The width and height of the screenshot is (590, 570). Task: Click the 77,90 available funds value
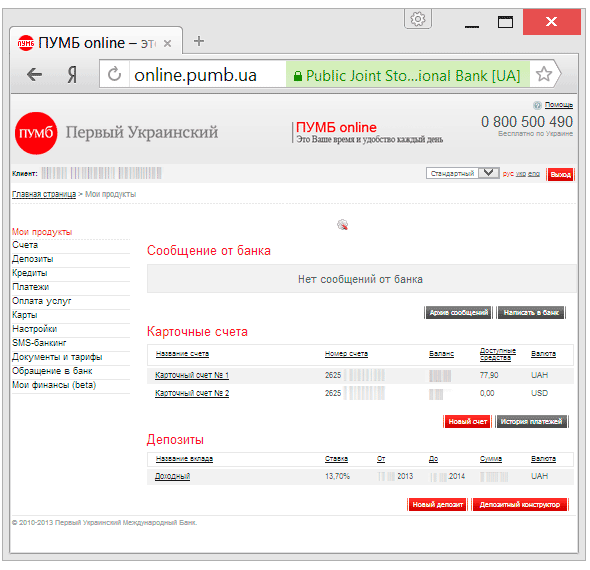point(489,375)
